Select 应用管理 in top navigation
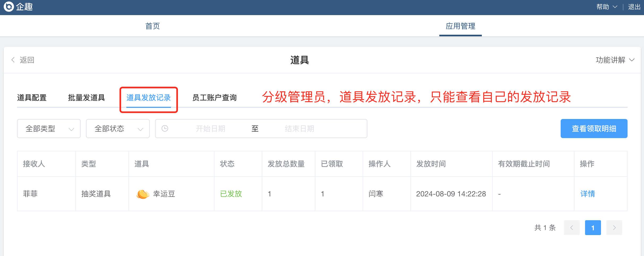The width and height of the screenshot is (644, 256). pos(460,26)
